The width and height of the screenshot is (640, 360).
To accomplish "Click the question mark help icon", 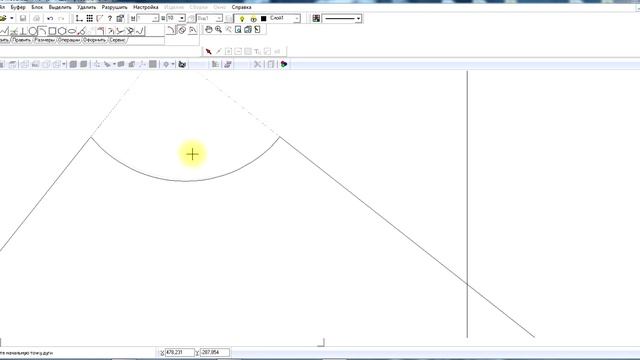I will 109,18.
